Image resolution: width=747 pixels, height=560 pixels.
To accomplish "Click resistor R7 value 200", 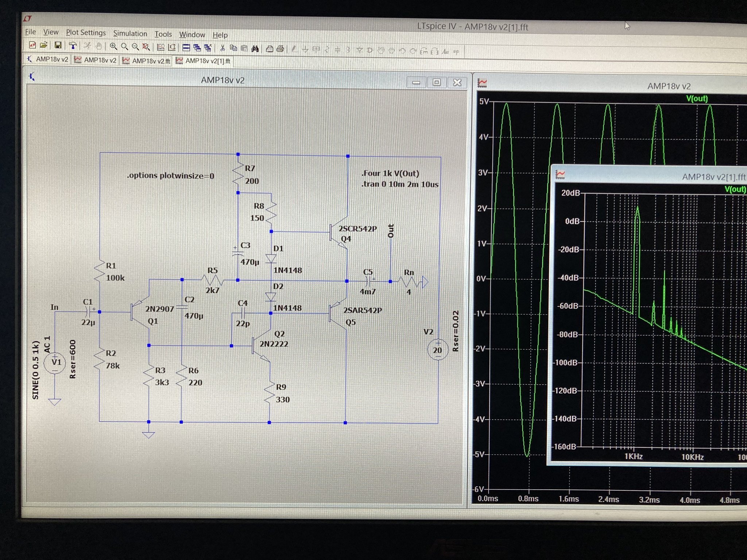I will 252,181.
